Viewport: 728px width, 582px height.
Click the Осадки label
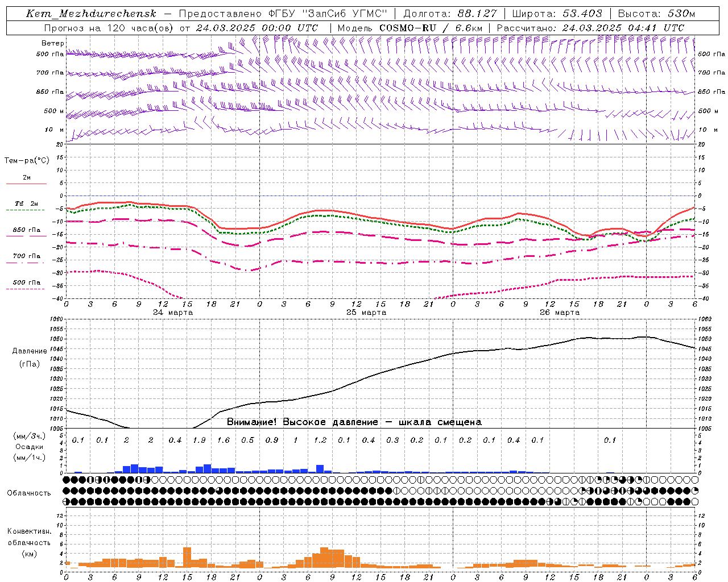pos(30,447)
